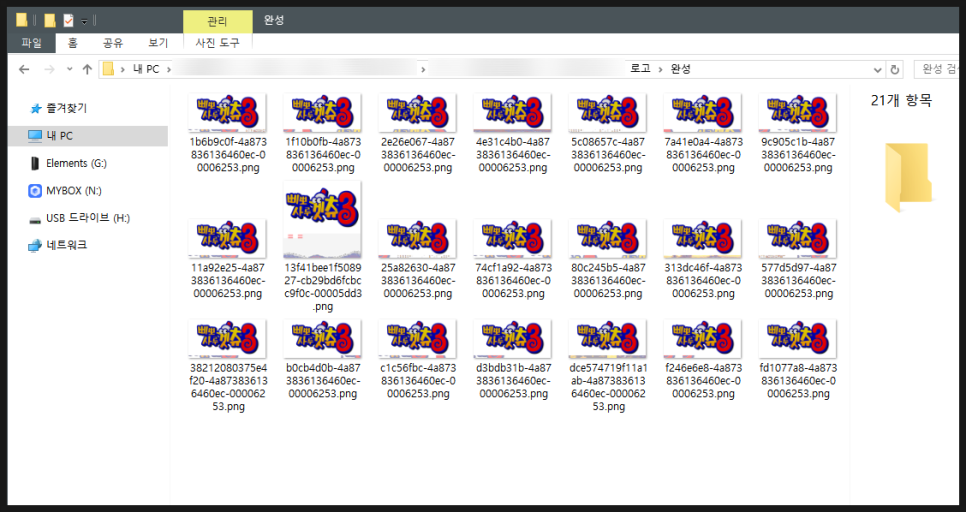The width and height of the screenshot is (966, 512).
Task: Switch to the 공유 ribbon tab
Action: (113, 43)
